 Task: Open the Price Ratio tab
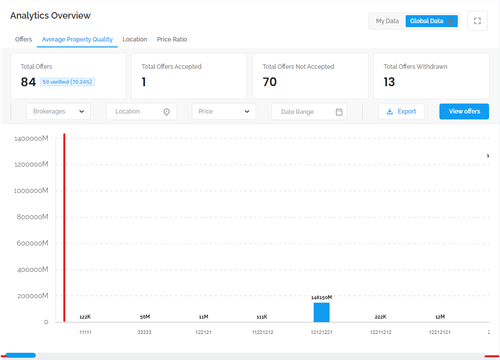172,39
